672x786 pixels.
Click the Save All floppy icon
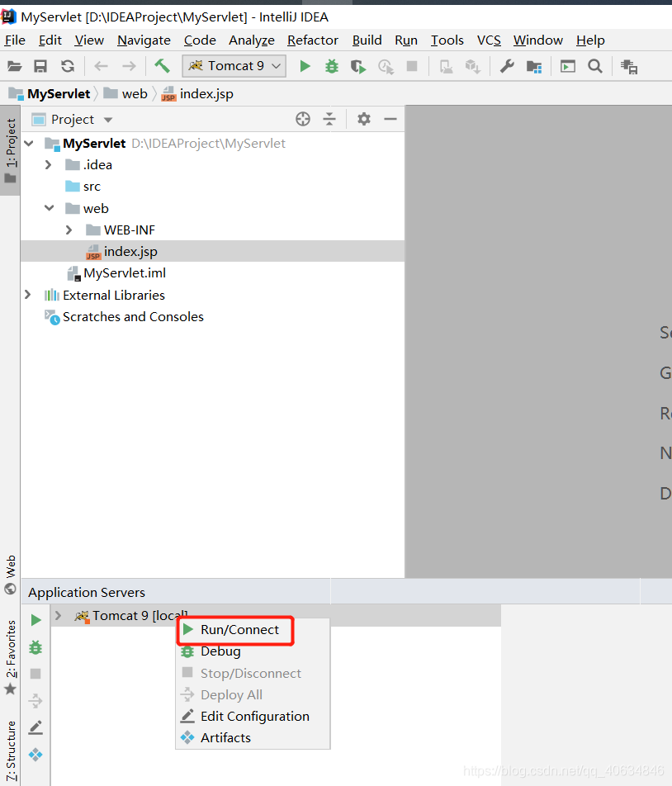point(40,66)
